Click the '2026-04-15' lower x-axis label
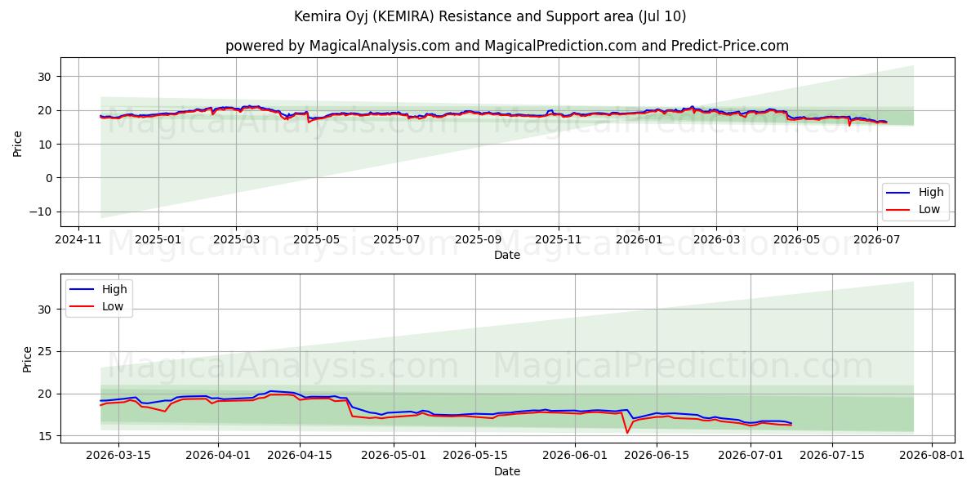980x490 pixels. point(300,457)
